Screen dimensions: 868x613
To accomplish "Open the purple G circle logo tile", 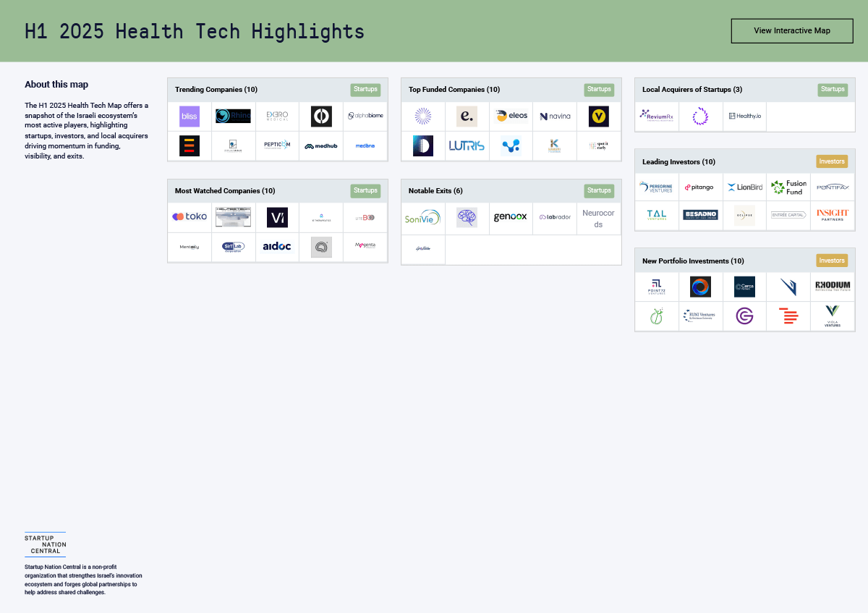I will tap(744, 316).
